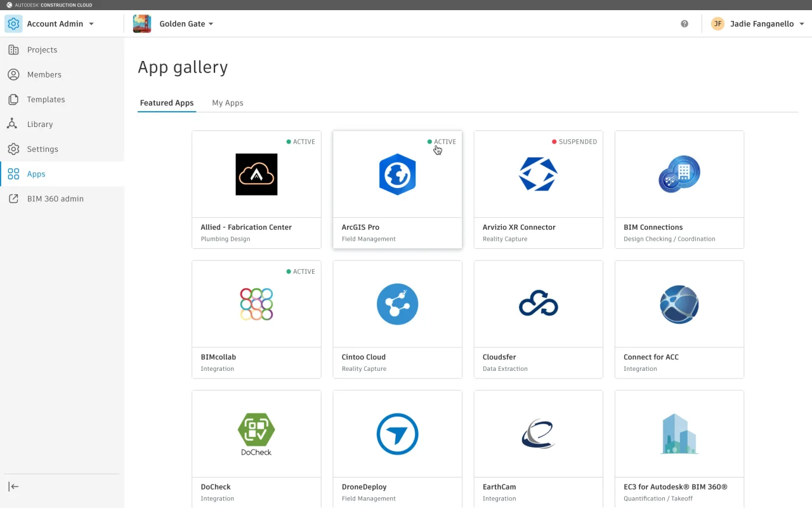Click the Plumbing Design category label

[225, 239]
